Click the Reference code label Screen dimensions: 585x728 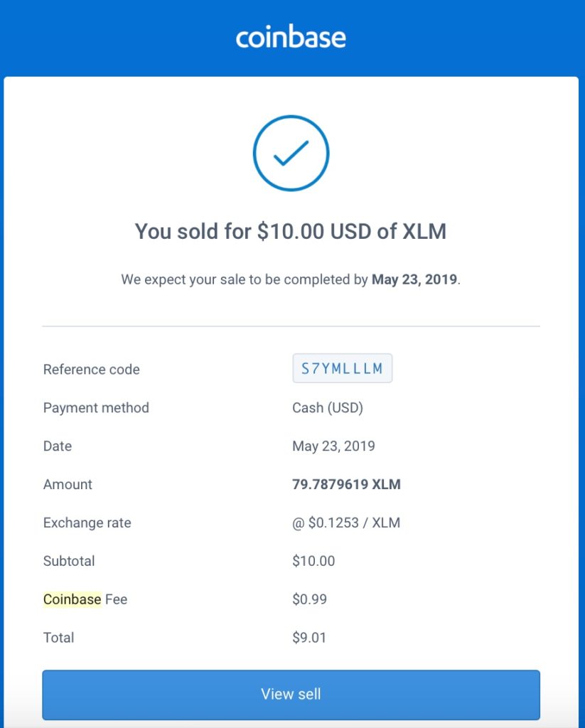91,370
